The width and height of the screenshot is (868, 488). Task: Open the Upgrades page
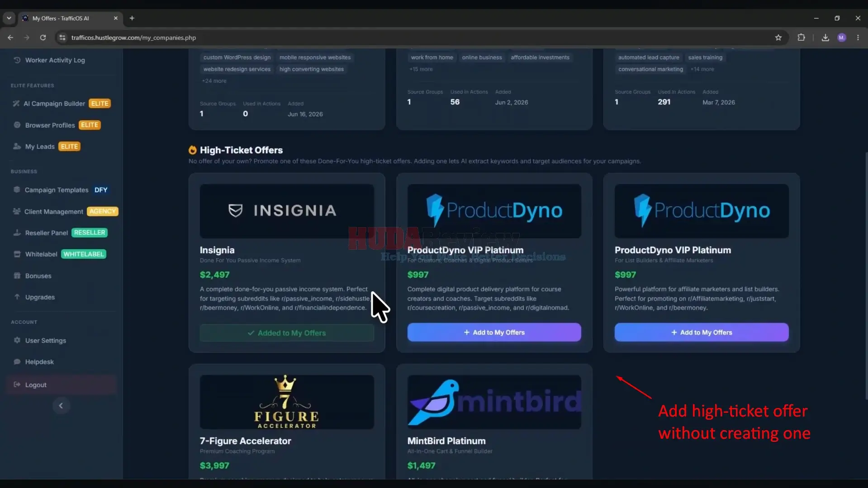[40, 297]
